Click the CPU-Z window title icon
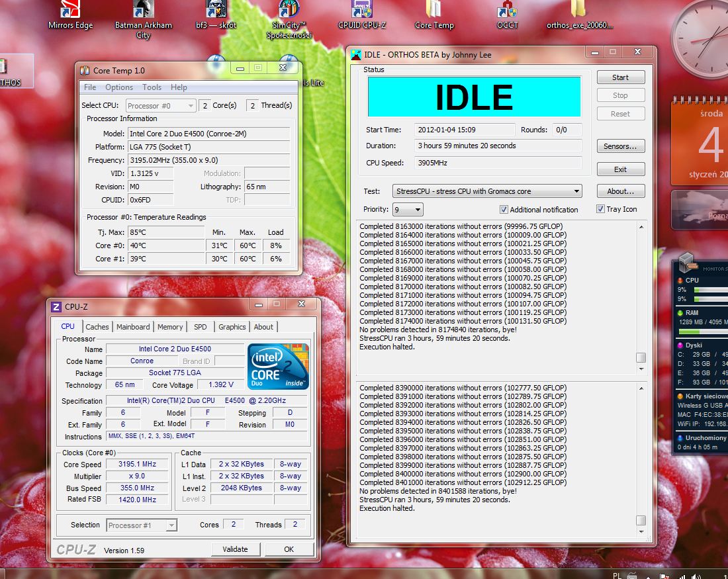The width and height of the screenshot is (728, 579). [x=56, y=307]
